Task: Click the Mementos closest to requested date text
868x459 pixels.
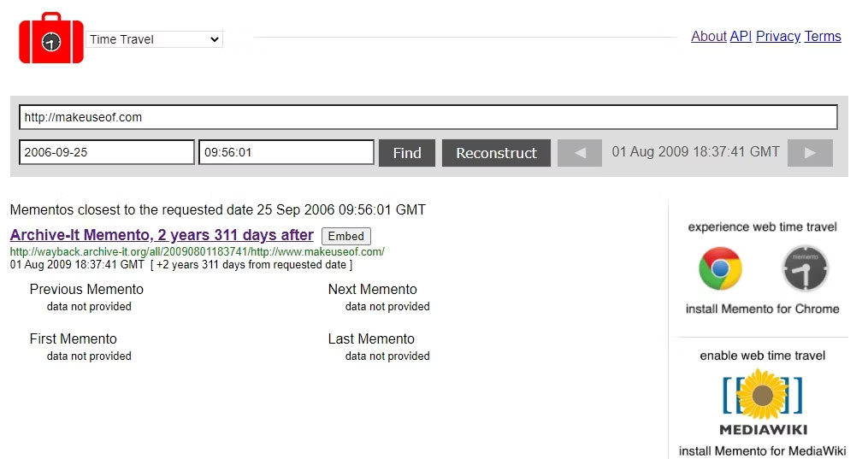Action: [x=218, y=210]
